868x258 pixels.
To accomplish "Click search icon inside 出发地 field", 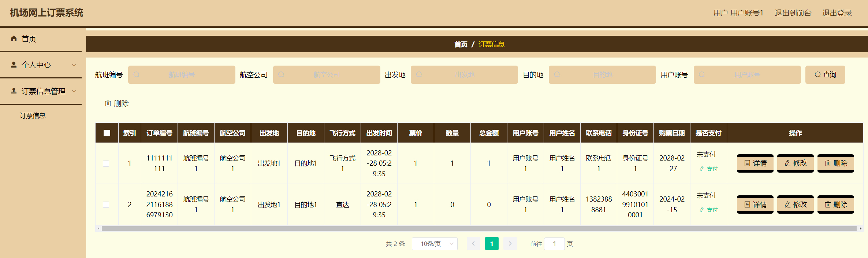I will click(419, 75).
